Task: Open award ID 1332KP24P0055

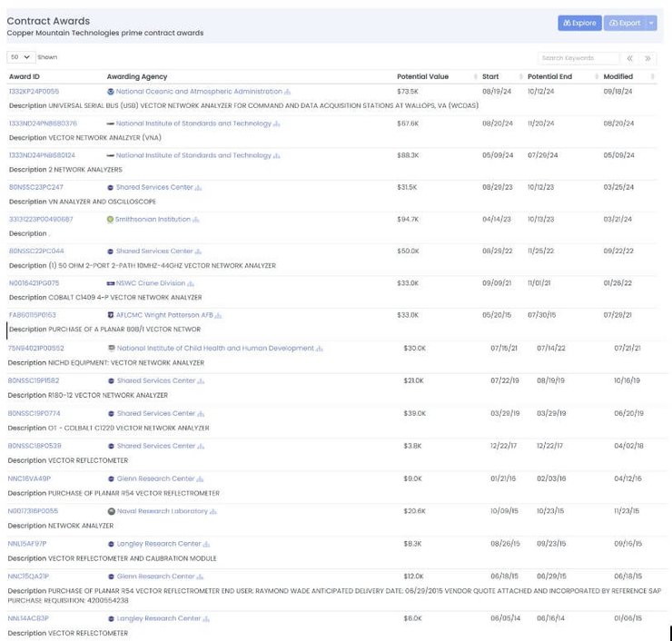Action: (x=34, y=92)
